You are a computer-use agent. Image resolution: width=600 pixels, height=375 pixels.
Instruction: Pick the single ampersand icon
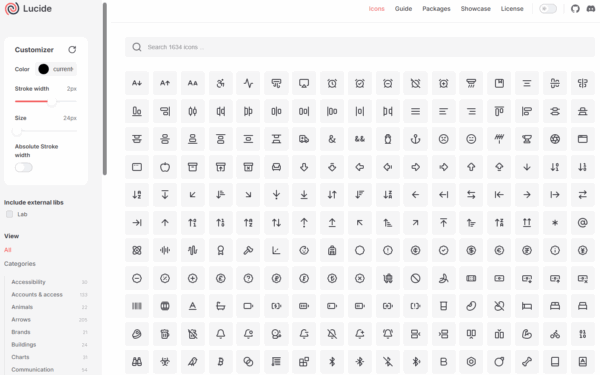coord(332,139)
